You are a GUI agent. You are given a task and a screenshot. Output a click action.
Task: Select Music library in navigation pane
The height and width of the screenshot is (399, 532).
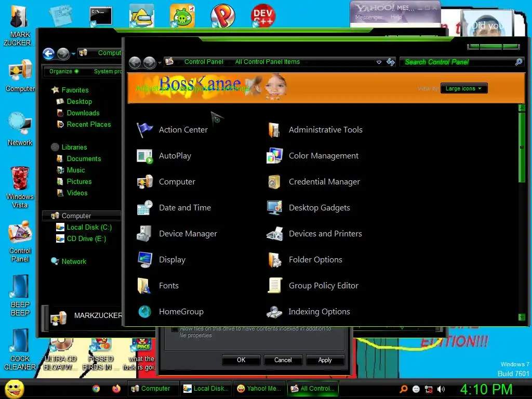[71, 170]
